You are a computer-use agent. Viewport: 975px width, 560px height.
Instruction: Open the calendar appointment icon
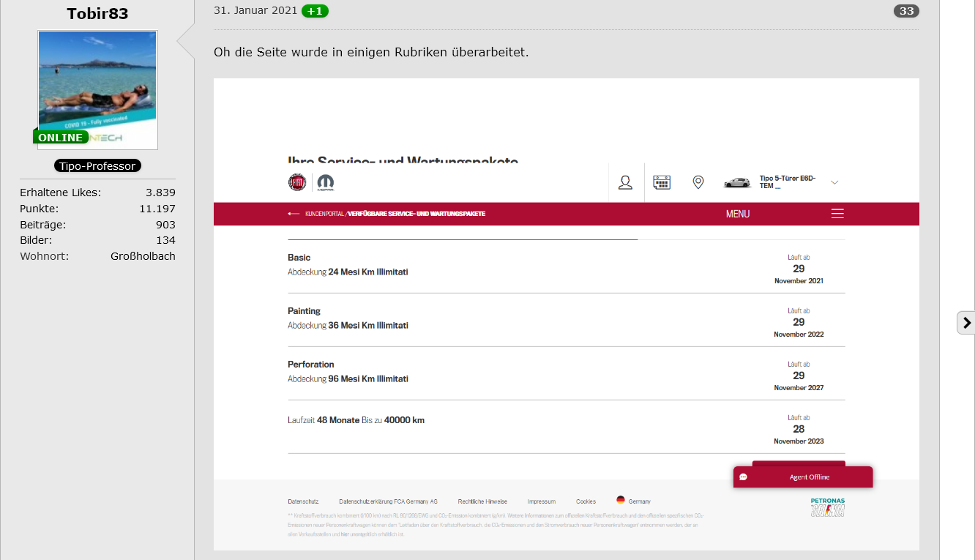[x=662, y=182]
